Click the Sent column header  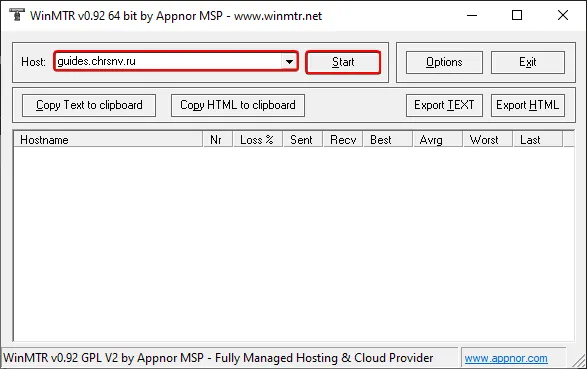pyautogui.click(x=303, y=140)
